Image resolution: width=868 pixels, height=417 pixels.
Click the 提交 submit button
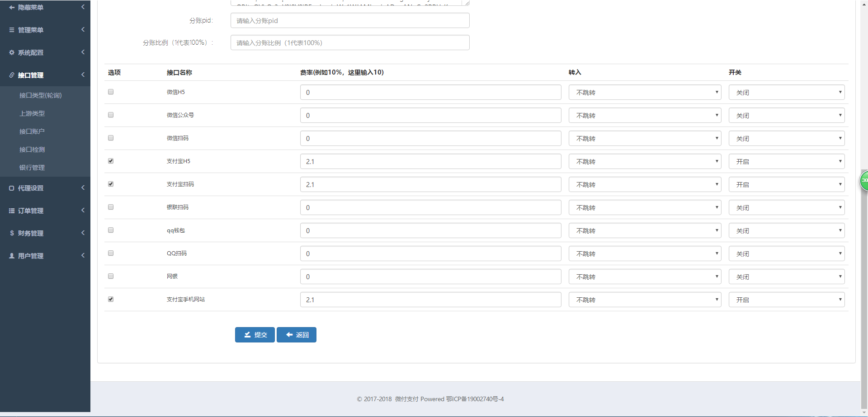tap(255, 335)
